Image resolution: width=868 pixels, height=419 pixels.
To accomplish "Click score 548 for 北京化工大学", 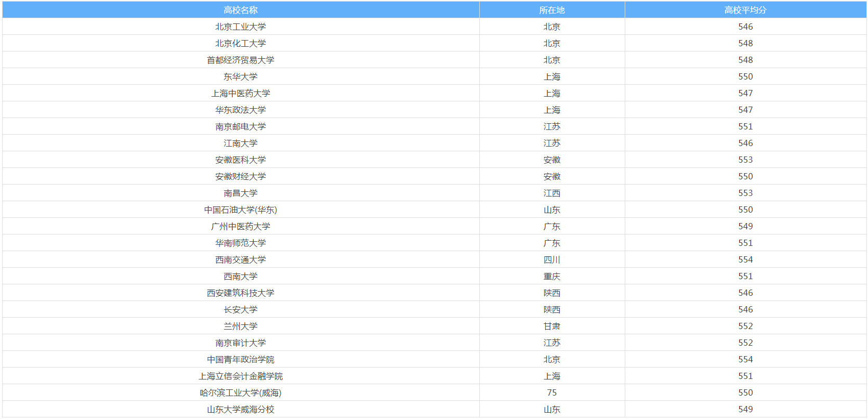I will coord(745,43).
